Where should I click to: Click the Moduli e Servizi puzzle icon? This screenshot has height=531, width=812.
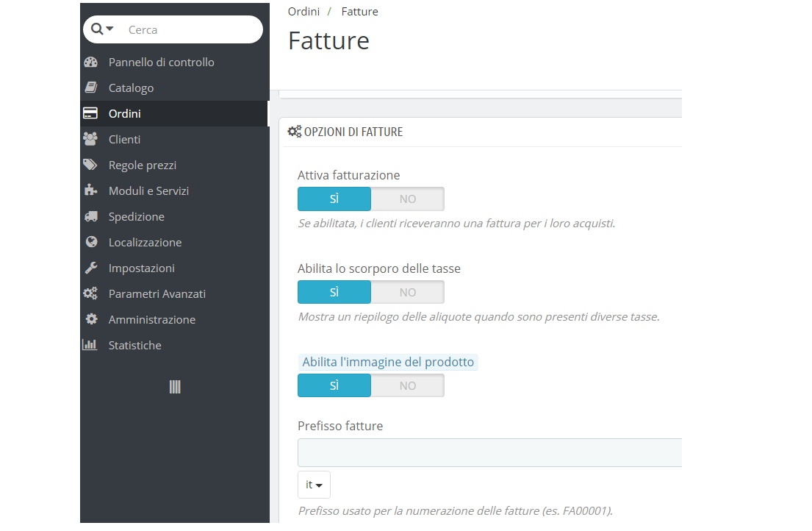pyautogui.click(x=90, y=190)
